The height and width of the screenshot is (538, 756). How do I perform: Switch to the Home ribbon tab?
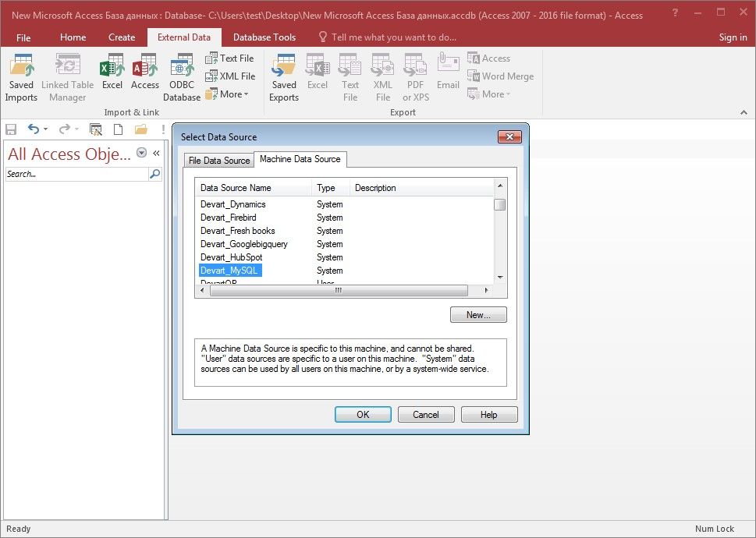tap(73, 37)
